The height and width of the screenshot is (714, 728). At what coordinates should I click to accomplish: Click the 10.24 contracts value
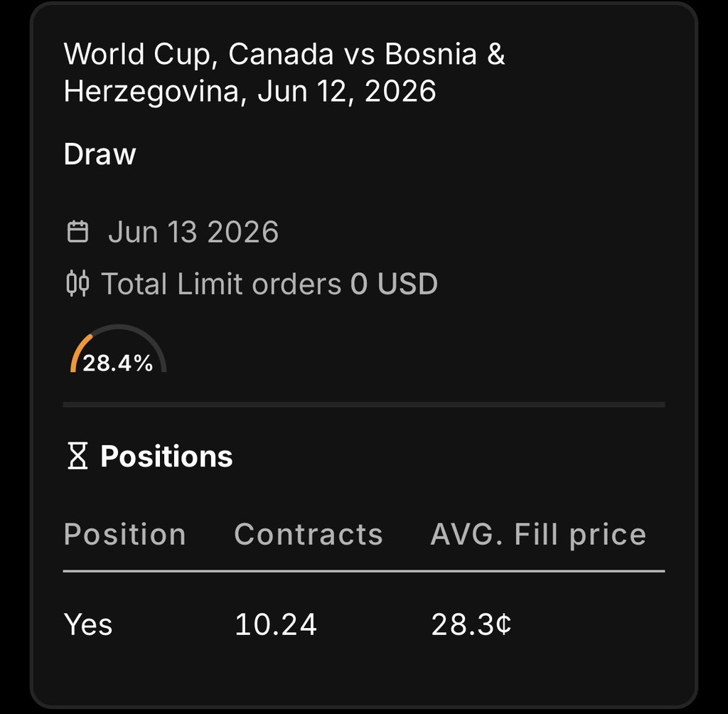[x=276, y=624]
